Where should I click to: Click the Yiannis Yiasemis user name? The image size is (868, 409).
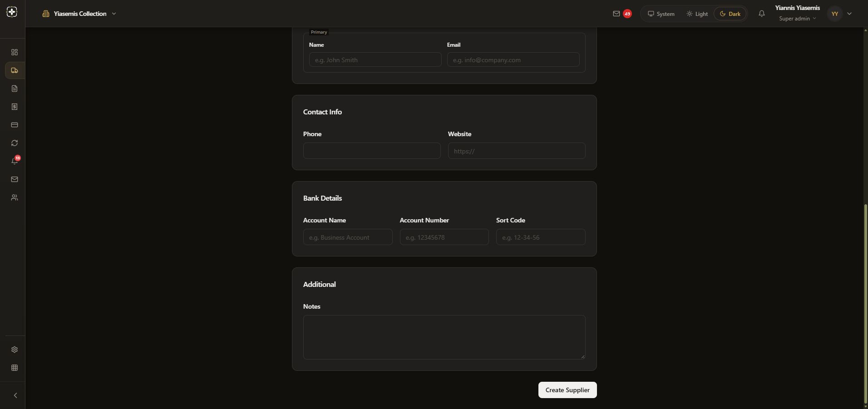point(798,8)
